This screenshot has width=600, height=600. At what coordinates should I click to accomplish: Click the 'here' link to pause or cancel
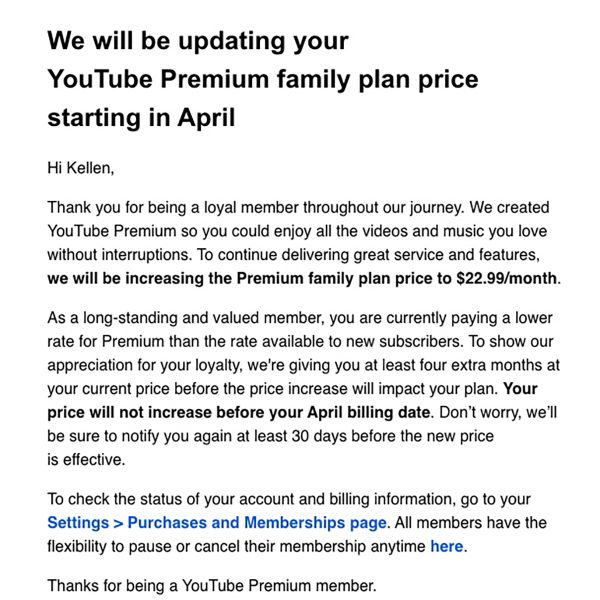(x=447, y=546)
